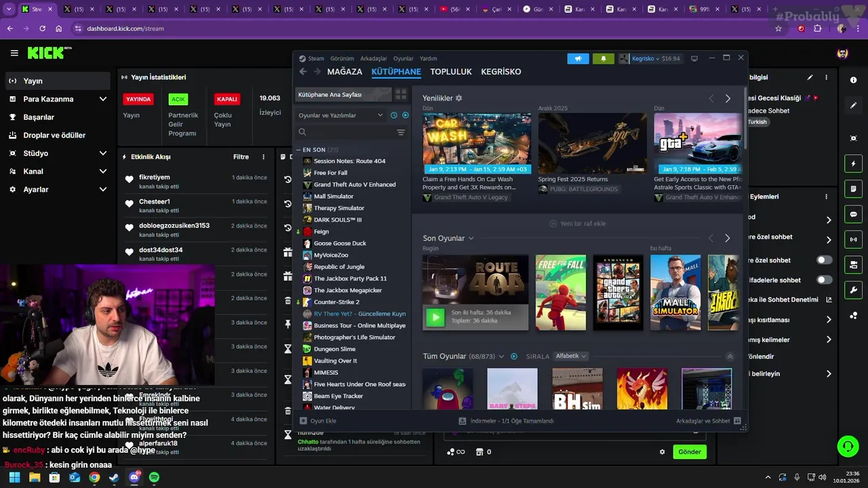This screenshot has height=488, width=868.
Task: Open the Son Oyunlar shelf dropdown
Action: (x=471, y=239)
